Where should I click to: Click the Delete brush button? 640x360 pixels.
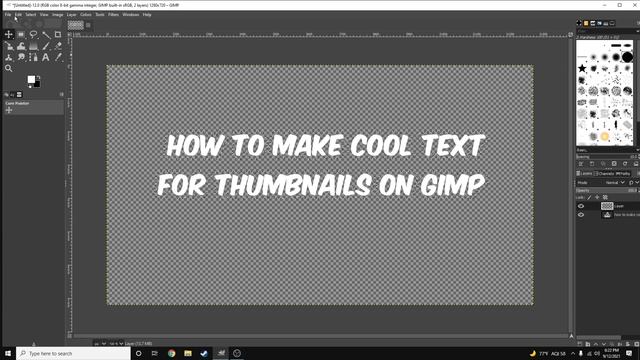614,164
